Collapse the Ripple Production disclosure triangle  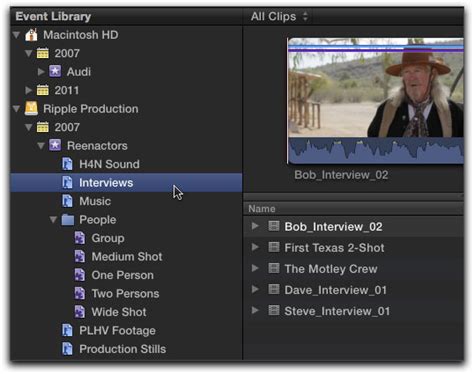[16, 109]
